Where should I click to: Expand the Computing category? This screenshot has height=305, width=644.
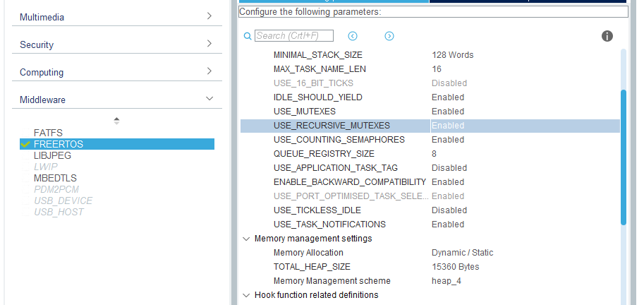point(209,71)
